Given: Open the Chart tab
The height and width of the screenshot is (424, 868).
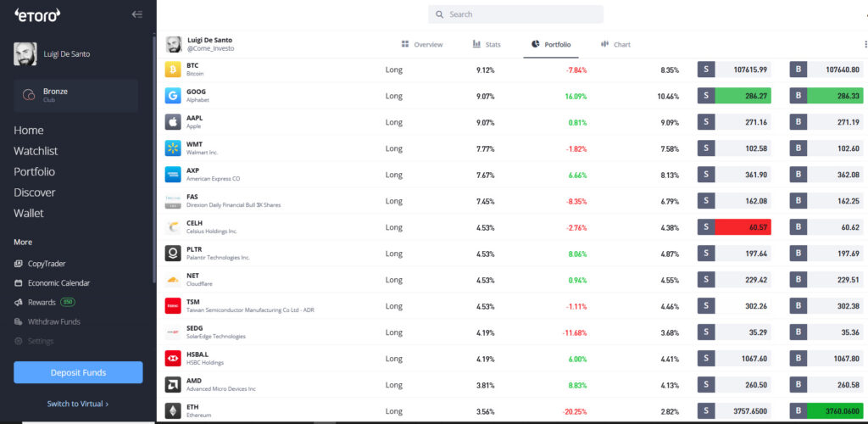Looking at the screenshot, I should pos(615,44).
